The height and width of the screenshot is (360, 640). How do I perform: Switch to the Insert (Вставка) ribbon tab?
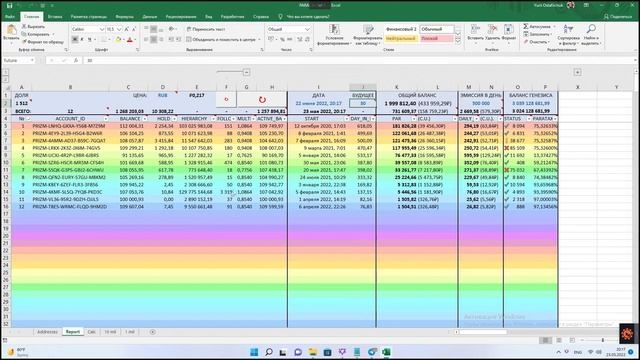point(55,17)
